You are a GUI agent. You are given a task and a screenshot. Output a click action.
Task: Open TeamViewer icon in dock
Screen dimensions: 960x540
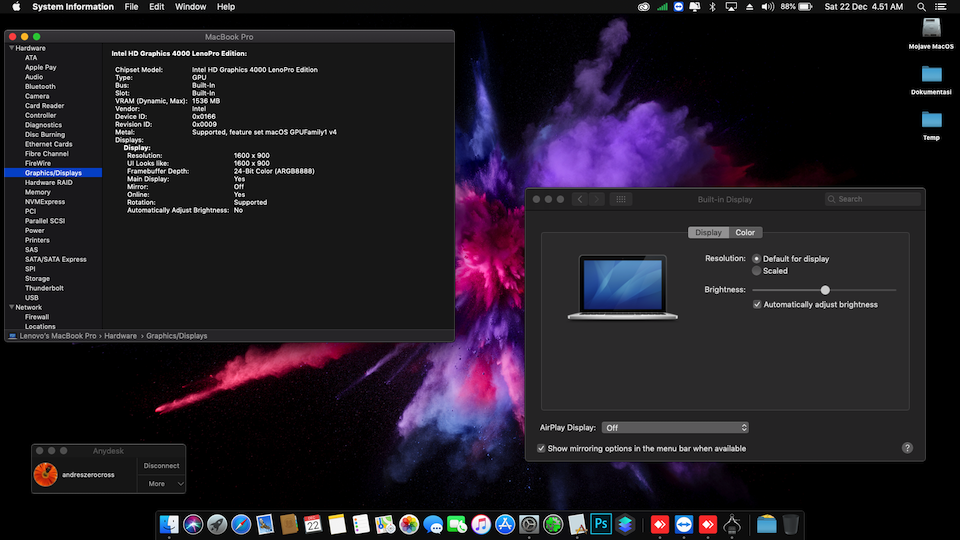tap(684, 525)
